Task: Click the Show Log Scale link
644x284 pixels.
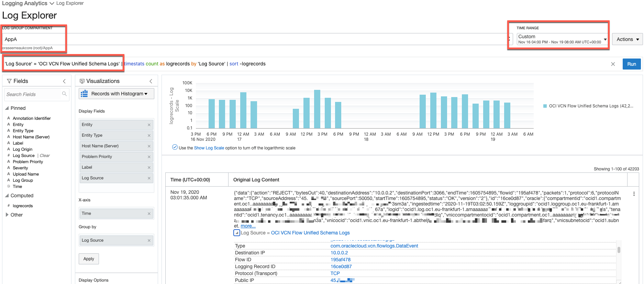Action: 209,148
